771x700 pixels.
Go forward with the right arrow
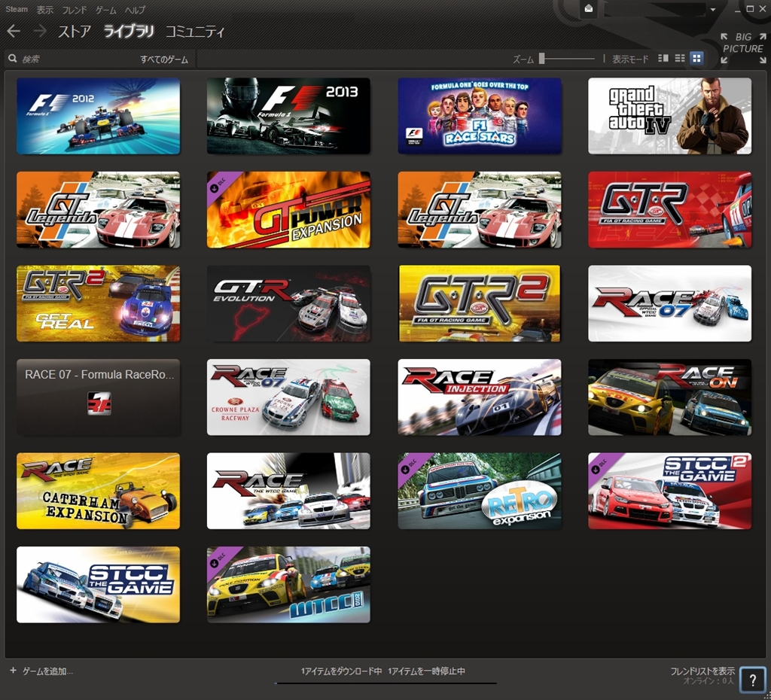tap(40, 32)
